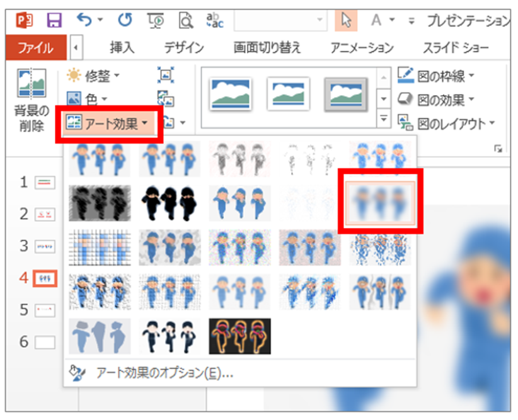Select blank slide 6 thumbnail
The image size is (518, 420).
coord(45,342)
